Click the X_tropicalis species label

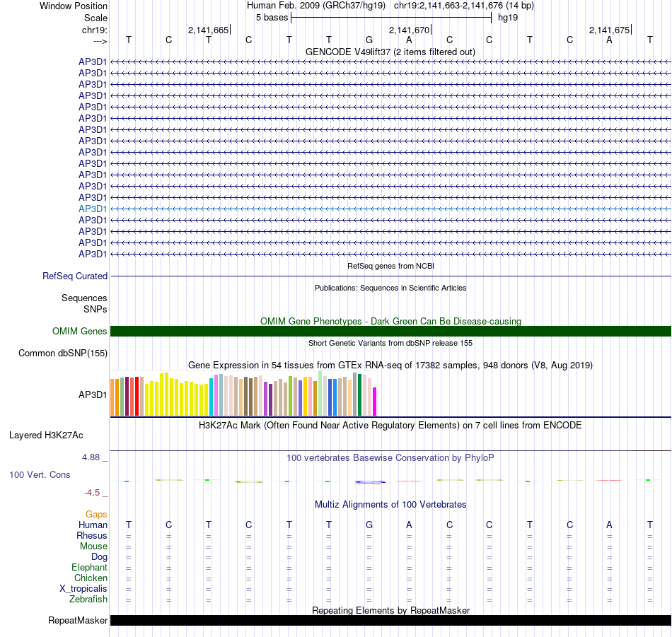click(x=83, y=589)
